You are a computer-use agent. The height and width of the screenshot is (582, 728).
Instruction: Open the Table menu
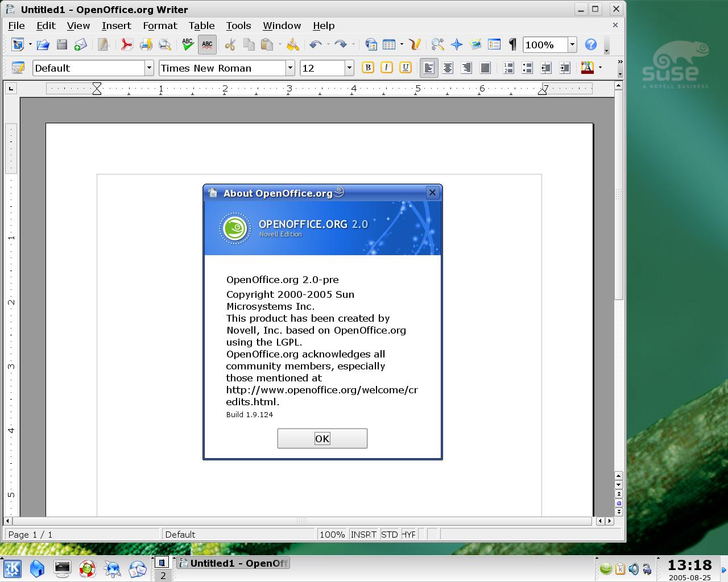tap(202, 26)
